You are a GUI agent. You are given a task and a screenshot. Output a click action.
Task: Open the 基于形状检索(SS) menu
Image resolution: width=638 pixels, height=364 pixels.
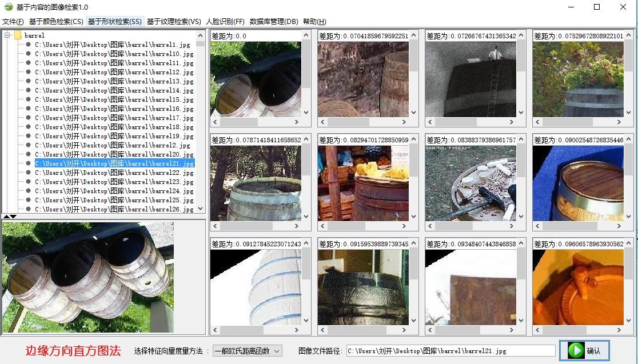coord(115,22)
